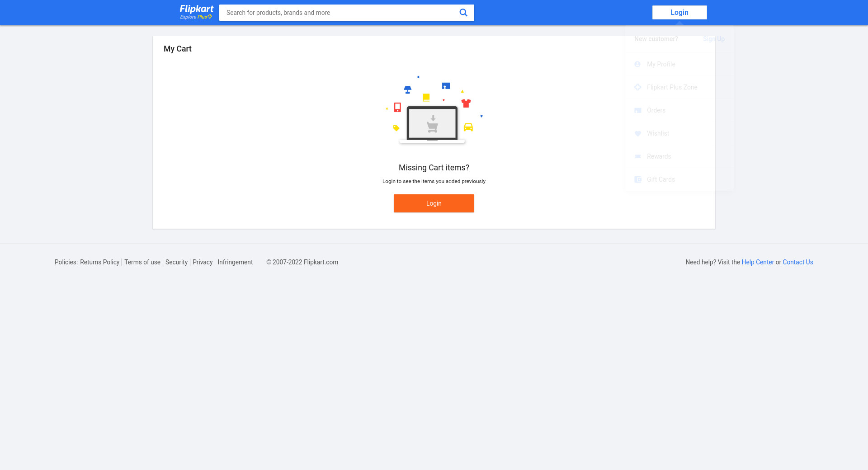Select Gift Cards menu item
Image resolution: width=868 pixels, height=470 pixels.
pos(679,179)
